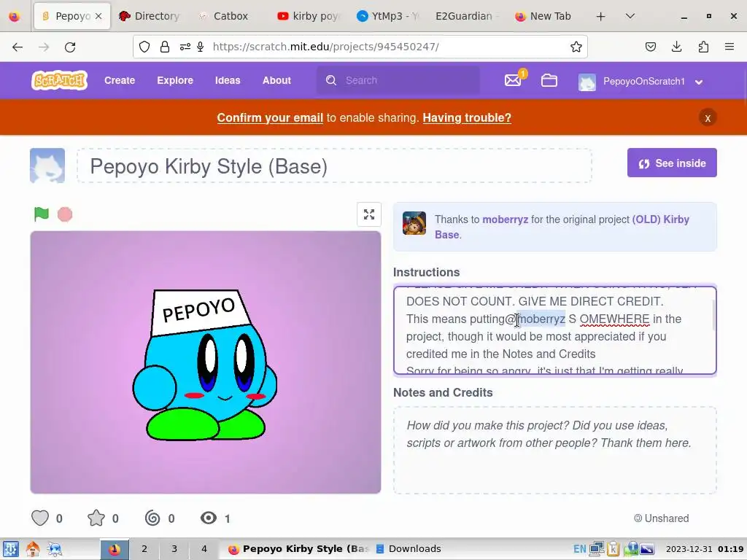
Task: Dismiss the confirm email banner
Action: pyautogui.click(x=708, y=117)
